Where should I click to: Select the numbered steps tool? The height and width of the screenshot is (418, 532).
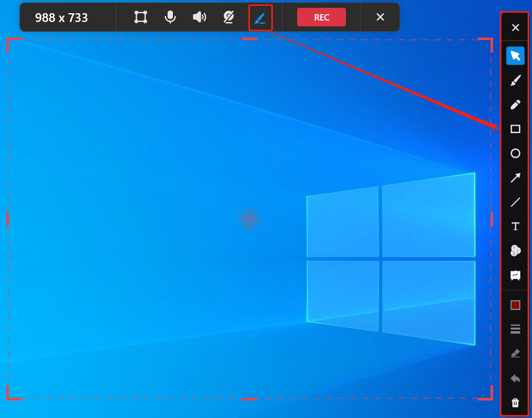(515, 251)
